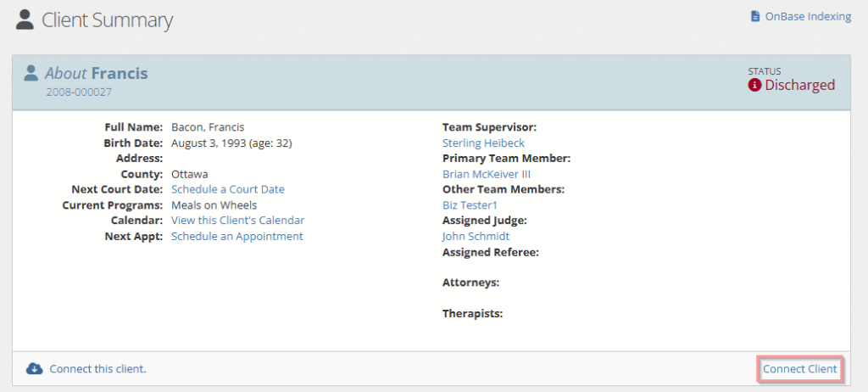Image resolution: width=868 pixels, height=392 pixels.
Task: Open the Schedule a Court Date link
Action: pyautogui.click(x=227, y=189)
